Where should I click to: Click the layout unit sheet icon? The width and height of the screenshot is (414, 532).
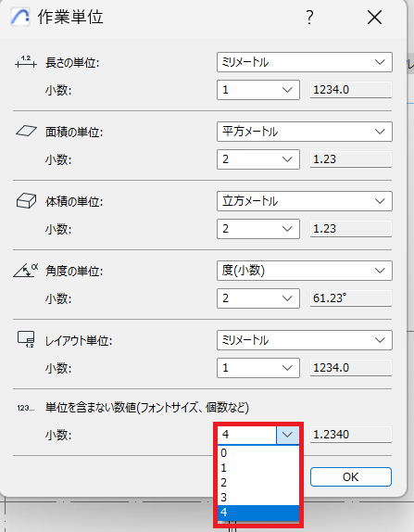26,339
